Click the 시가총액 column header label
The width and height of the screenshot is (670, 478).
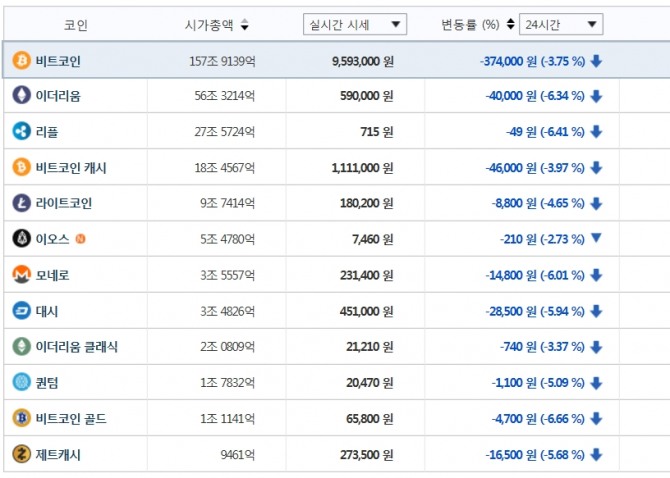210,24
